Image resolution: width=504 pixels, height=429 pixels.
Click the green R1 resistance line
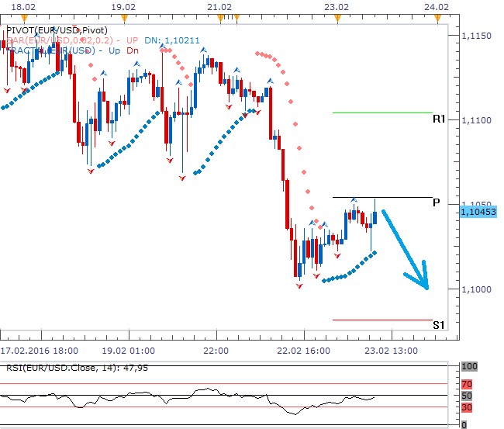(x=380, y=112)
